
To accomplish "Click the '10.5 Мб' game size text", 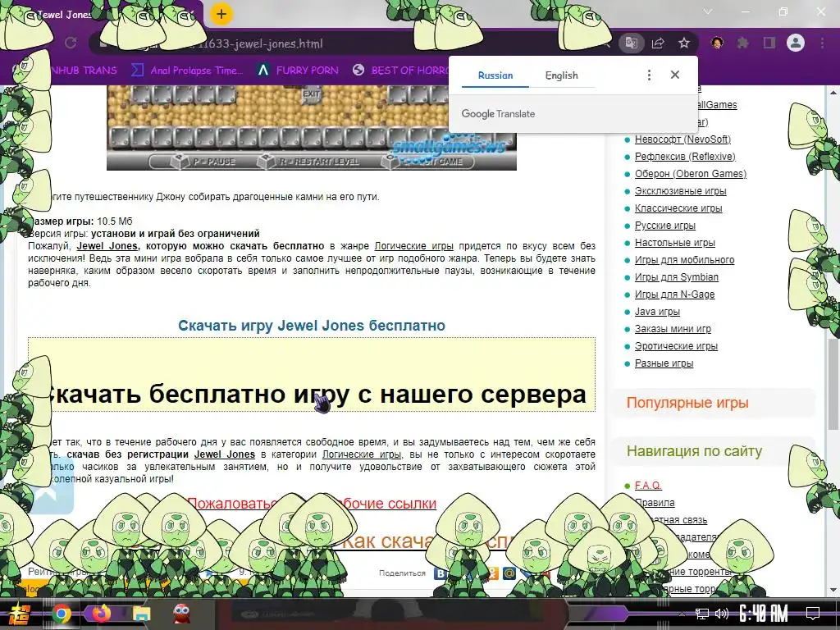I will (115, 221).
